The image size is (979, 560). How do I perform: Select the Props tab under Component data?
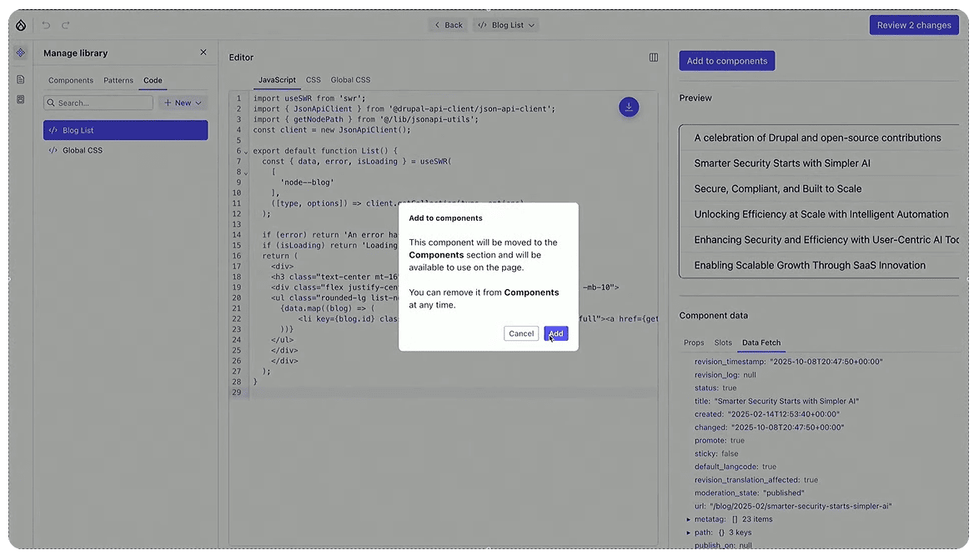pyautogui.click(x=694, y=342)
